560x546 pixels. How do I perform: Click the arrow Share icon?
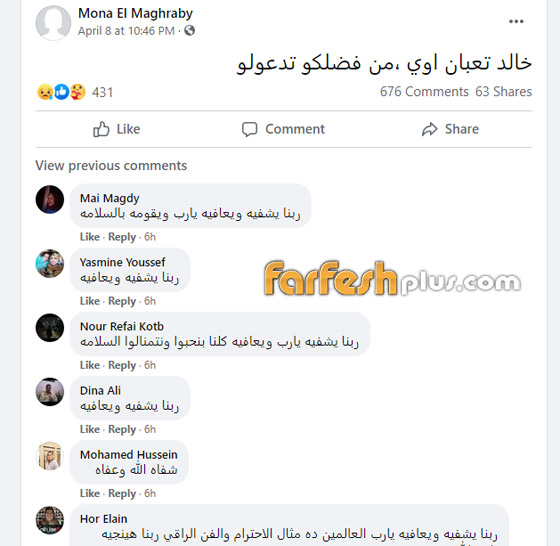pos(429,129)
